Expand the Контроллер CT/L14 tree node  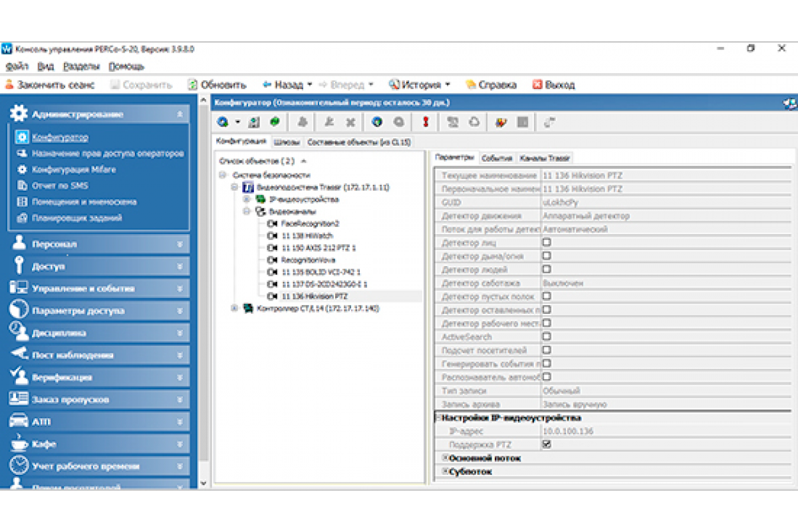(234, 309)
